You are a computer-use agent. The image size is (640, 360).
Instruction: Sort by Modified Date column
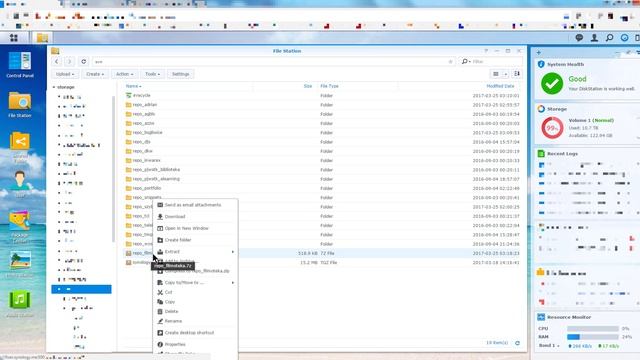coord(500,86)
